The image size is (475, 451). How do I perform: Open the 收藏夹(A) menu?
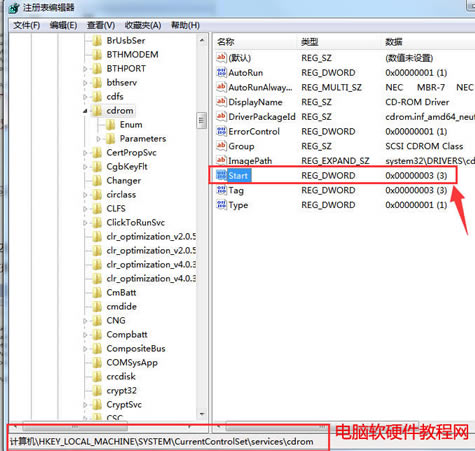[143, 25]
